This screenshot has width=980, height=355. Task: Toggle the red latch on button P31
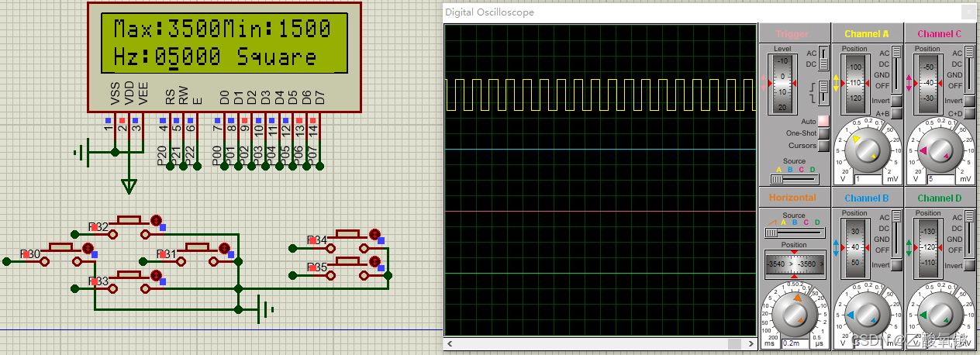[x=224, y=248]
